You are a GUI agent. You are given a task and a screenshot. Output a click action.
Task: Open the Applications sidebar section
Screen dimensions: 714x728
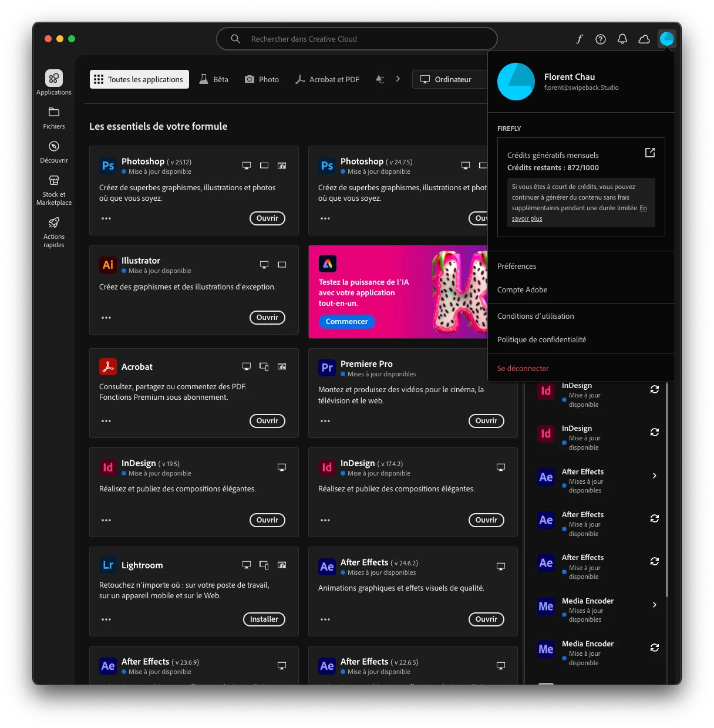pos(54,83)
